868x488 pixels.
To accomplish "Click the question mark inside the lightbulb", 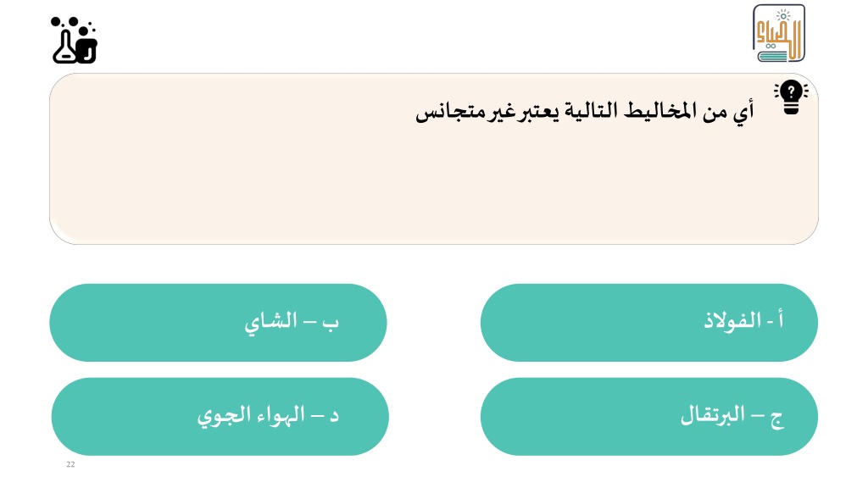I will 791,91.
